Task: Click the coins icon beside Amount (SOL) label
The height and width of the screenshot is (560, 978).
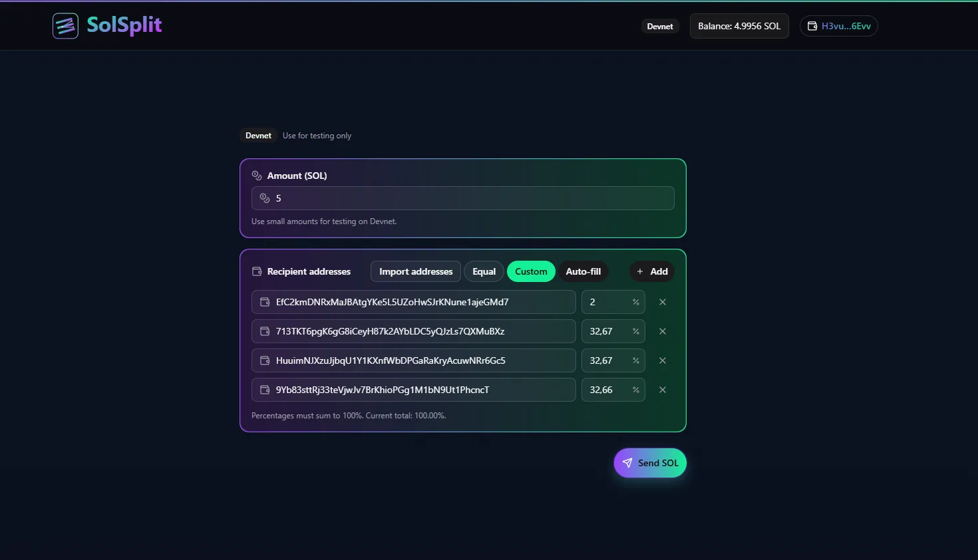Action: (257, 176)
